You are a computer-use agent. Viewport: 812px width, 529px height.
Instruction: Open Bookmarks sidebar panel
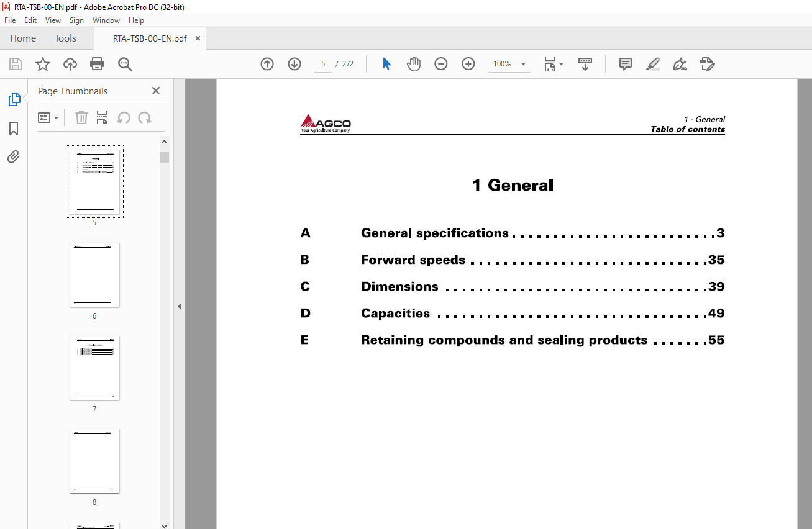pyautogui.click(x=14, y=129)
